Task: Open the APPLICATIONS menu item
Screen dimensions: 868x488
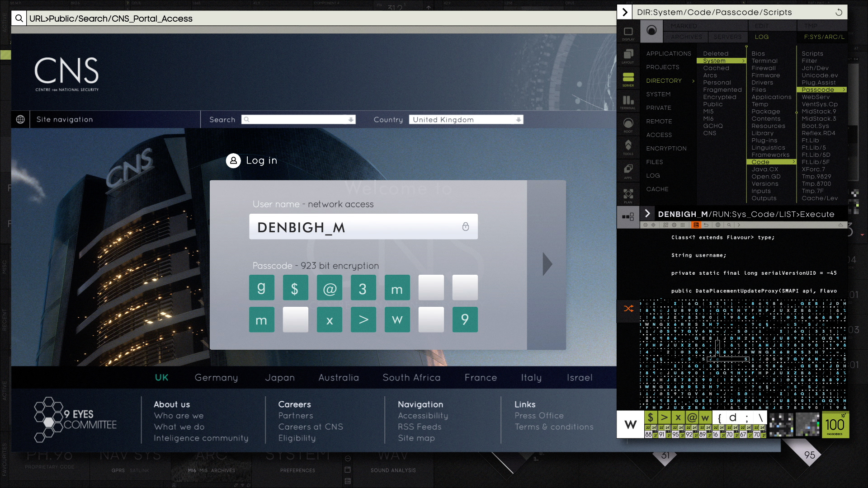Action: coord(669,54)
